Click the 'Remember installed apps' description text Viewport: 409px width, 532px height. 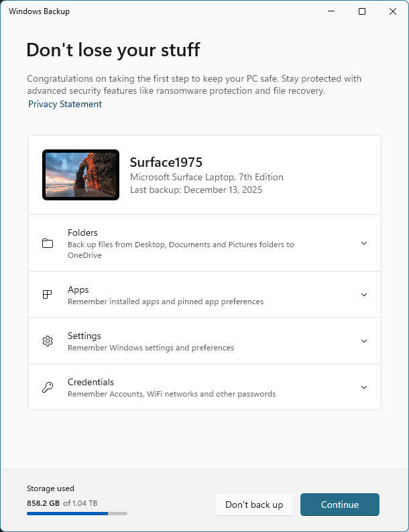(x=165, y=302)
